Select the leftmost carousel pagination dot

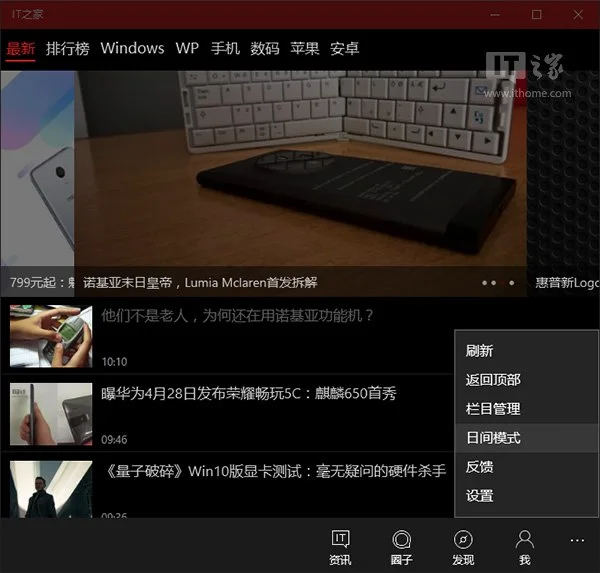pos(484,283)
